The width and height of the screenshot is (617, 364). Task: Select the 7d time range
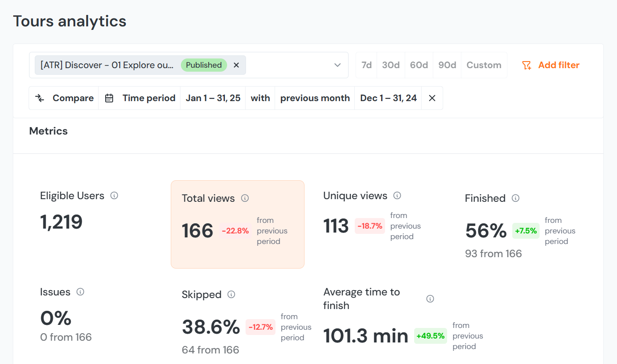tap(367, 65)
